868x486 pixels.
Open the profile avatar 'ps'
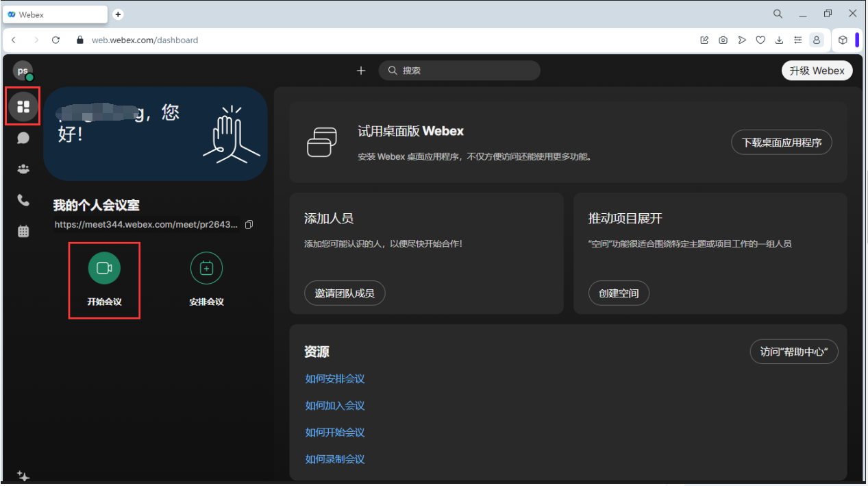coord(23,71)
